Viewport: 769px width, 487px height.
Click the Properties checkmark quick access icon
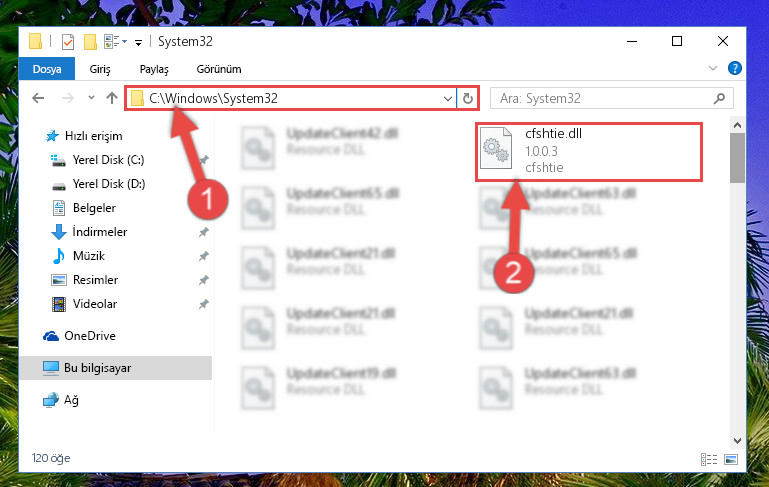68,42
